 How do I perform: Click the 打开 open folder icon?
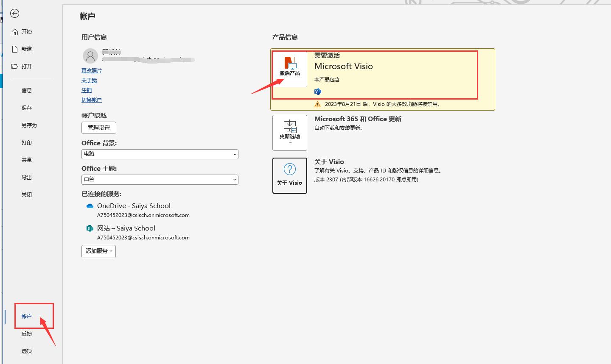coord(15,66)
